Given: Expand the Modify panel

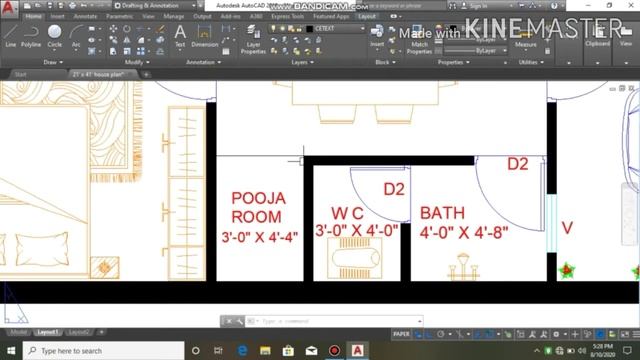Looking at the screenshot, I should [x=137, y=62].
